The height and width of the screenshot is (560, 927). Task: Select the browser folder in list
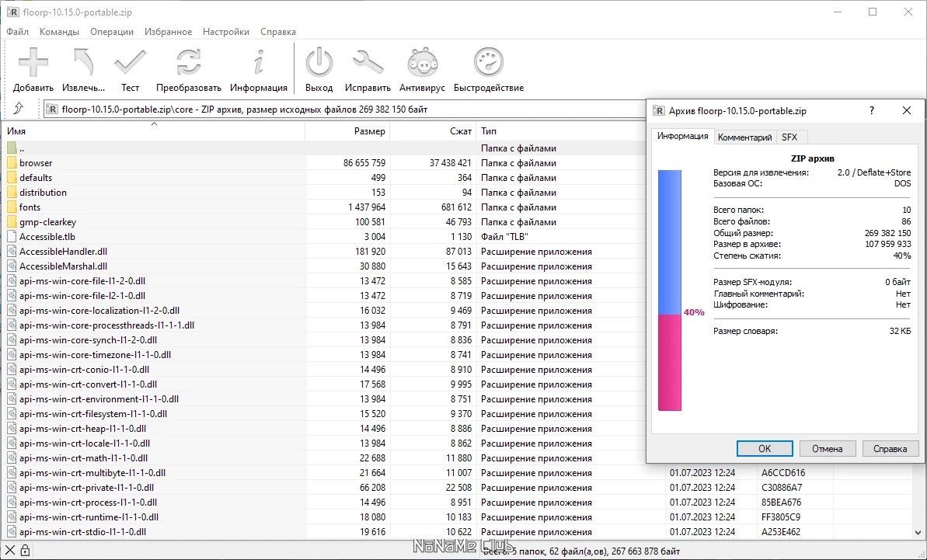tap(36, 163)
